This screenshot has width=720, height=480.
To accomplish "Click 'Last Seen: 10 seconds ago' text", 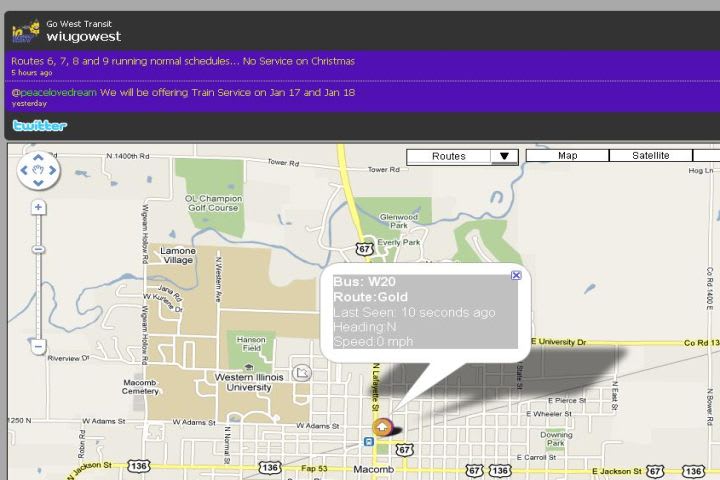I will click(x=415, y=312).
